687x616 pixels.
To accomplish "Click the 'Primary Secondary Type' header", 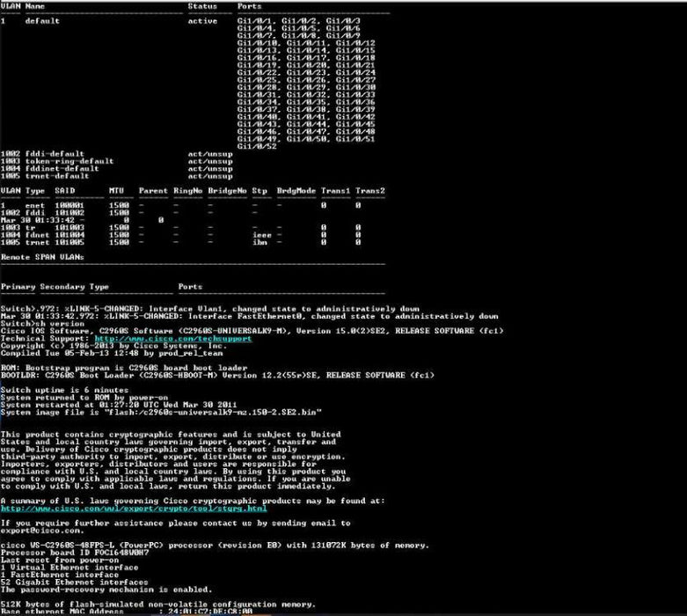I will coord(55,287).
